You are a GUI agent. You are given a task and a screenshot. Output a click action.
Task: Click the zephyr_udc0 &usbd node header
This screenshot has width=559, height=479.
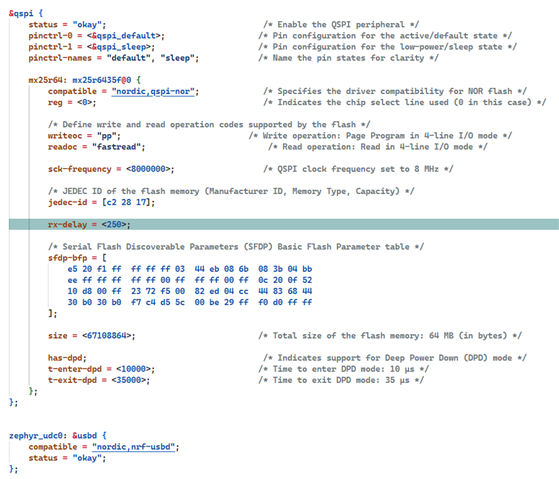(x=57, y=436)
